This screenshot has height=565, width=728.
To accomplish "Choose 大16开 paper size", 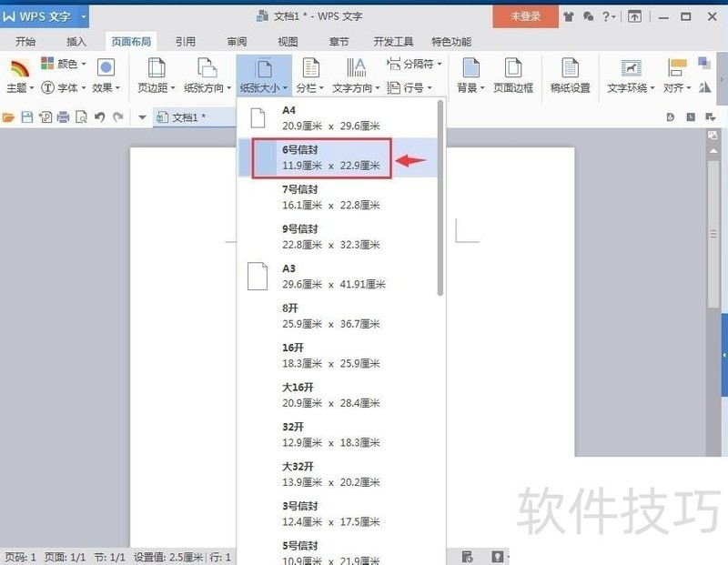I will 337,395.
